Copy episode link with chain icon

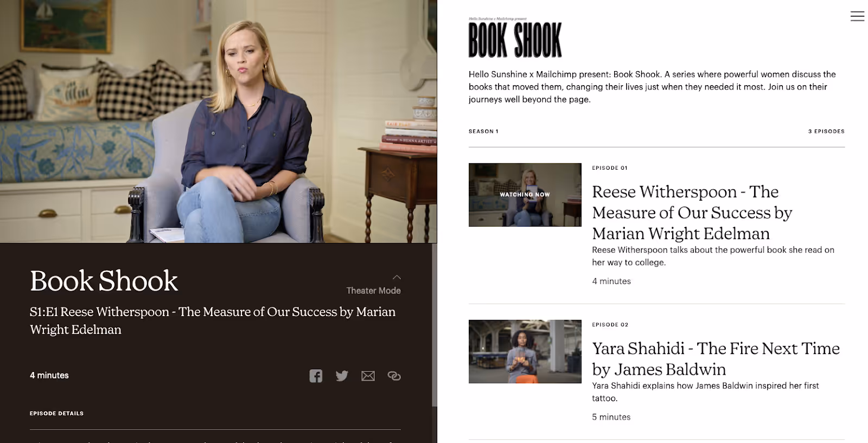tap(394, 376)
